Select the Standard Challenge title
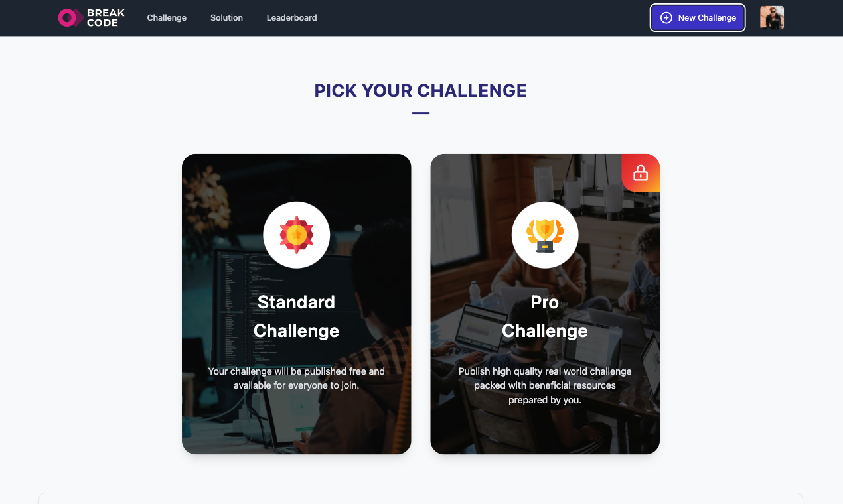This screenshot has width=843, height=504. [x=297, y=316]
